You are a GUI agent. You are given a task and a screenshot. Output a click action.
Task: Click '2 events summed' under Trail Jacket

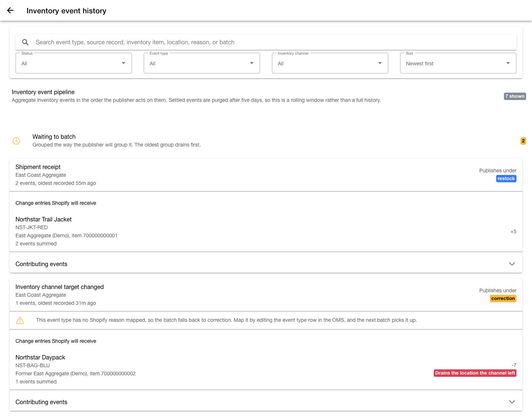tap(36, 244)
